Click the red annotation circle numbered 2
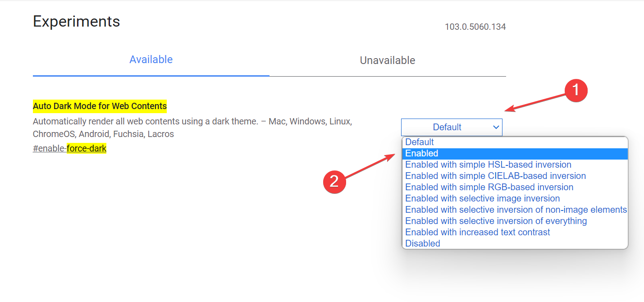 (334, 181)
